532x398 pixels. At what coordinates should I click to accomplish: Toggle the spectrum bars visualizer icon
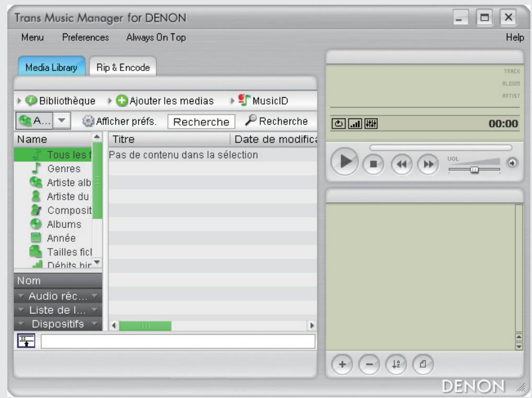click(355, 124)
